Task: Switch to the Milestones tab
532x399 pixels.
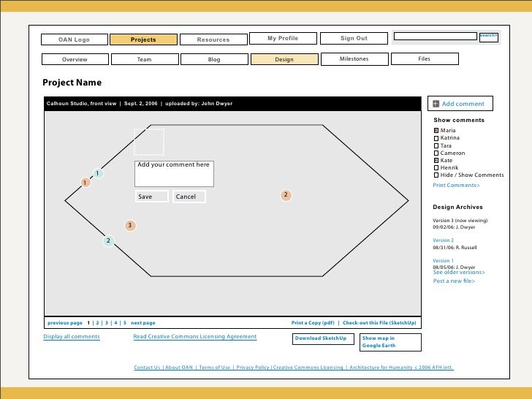Action: click(x=354, y=59)
